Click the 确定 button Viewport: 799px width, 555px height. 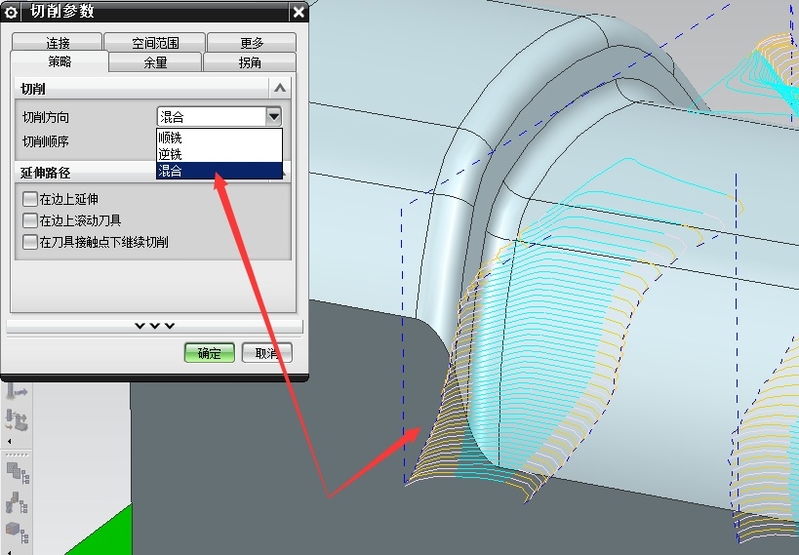(x=209, y=353)
